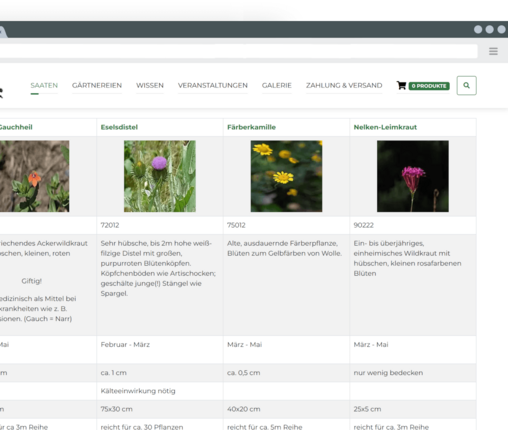Click spacing value 75x30 cm
This screenshot has height=430, width=508.
click(x=117, y=409)
